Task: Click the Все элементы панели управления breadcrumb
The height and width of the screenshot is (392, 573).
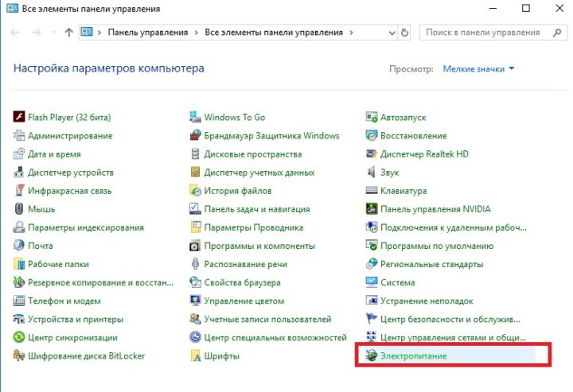Action: [x=274, y=33]
